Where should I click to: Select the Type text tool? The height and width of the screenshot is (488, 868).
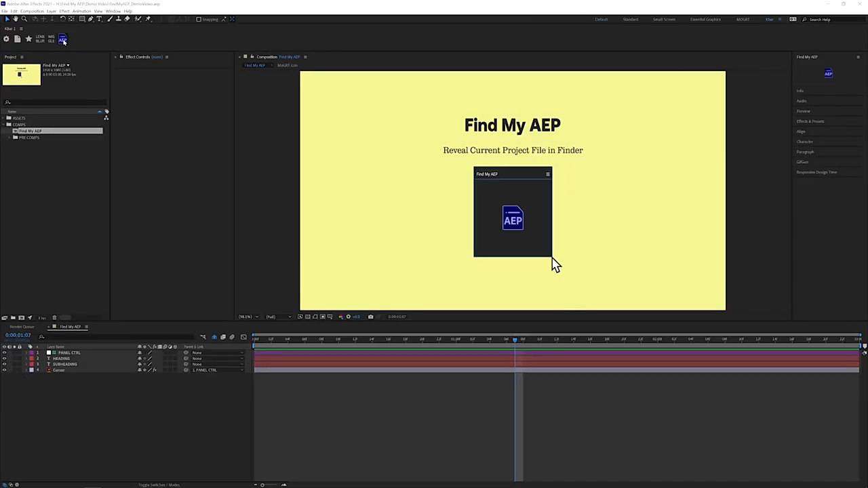(x=99, y=19)
